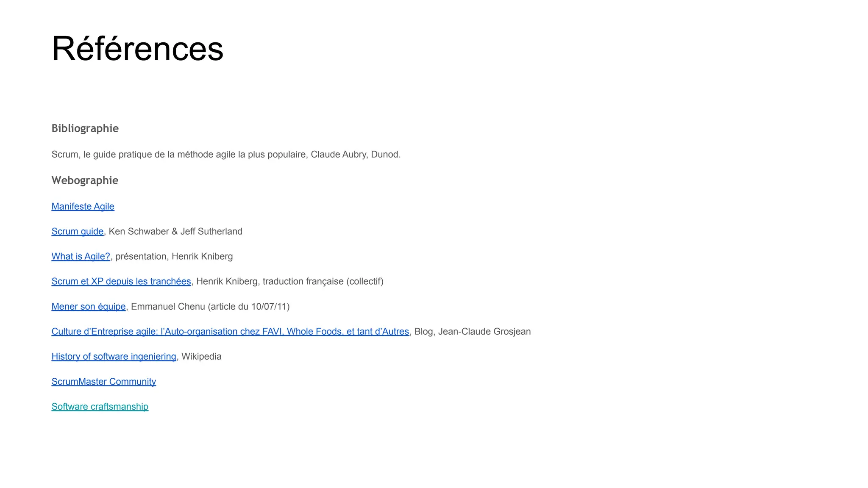
Task: Open the Mener son équipe article link
Action: 89,306
